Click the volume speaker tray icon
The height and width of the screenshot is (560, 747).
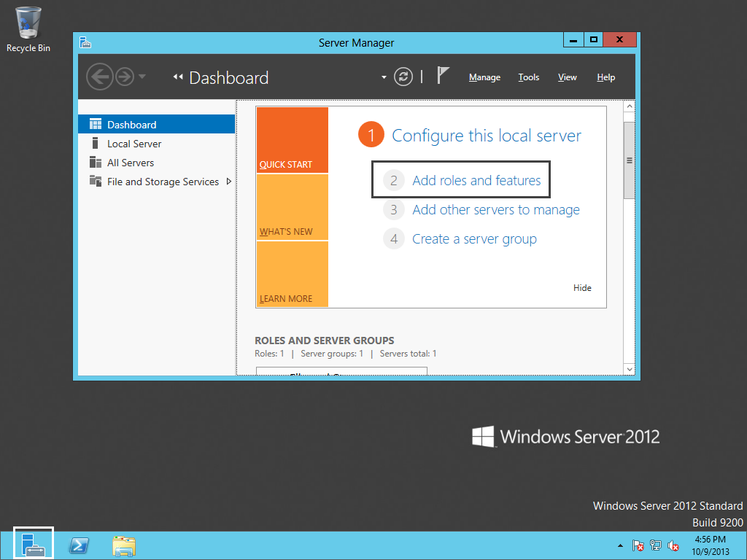pos(673,545)
